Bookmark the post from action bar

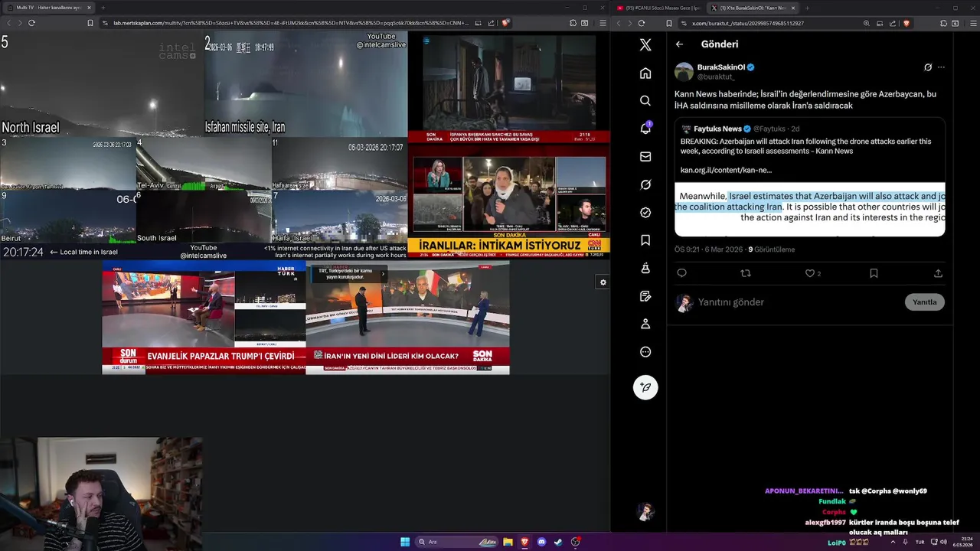coord(874,273)
